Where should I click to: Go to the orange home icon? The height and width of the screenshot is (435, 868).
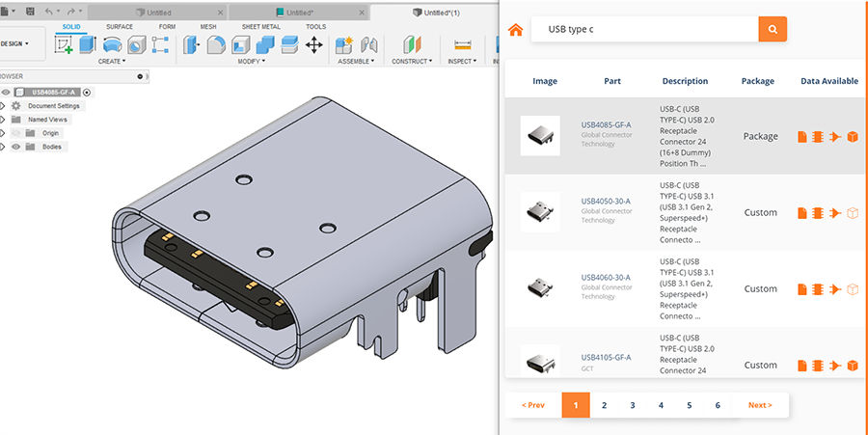click(516, 29)
